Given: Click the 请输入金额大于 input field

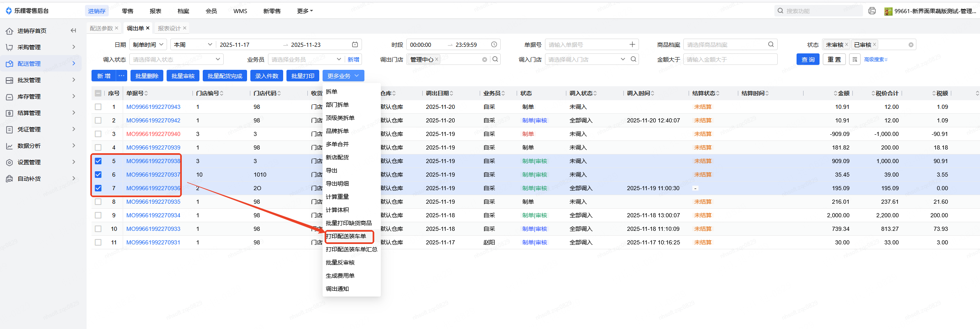Looking at the screenshot, I should click(730, 60).
